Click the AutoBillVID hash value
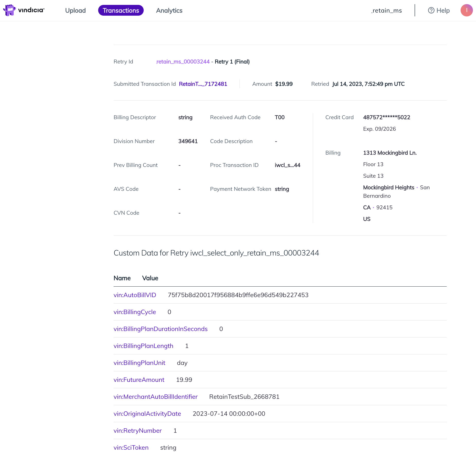This screenshot has height=453, width=476. click(238, 295)
